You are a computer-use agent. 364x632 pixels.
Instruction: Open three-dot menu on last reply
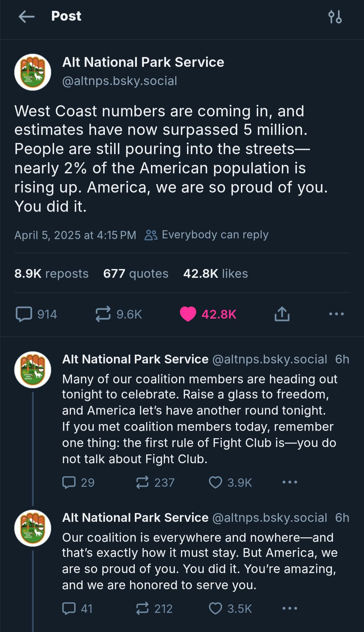click(x=290, y=608)
